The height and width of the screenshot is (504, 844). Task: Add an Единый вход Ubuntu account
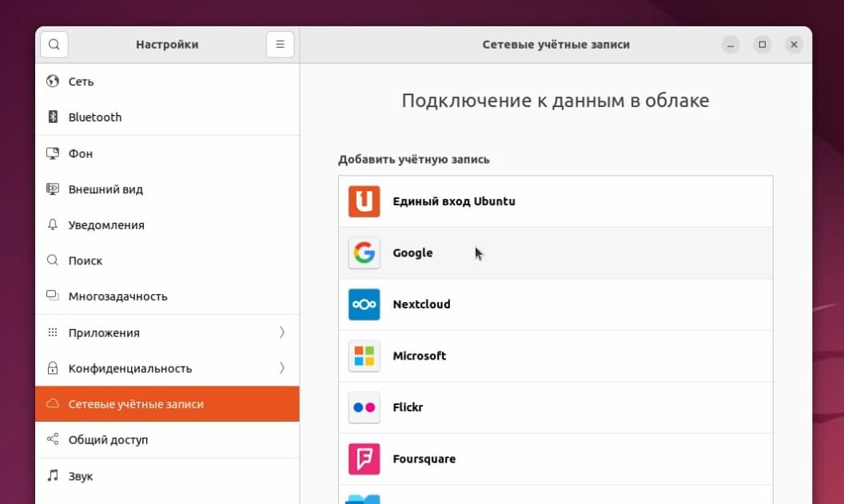tap(555, 201)
